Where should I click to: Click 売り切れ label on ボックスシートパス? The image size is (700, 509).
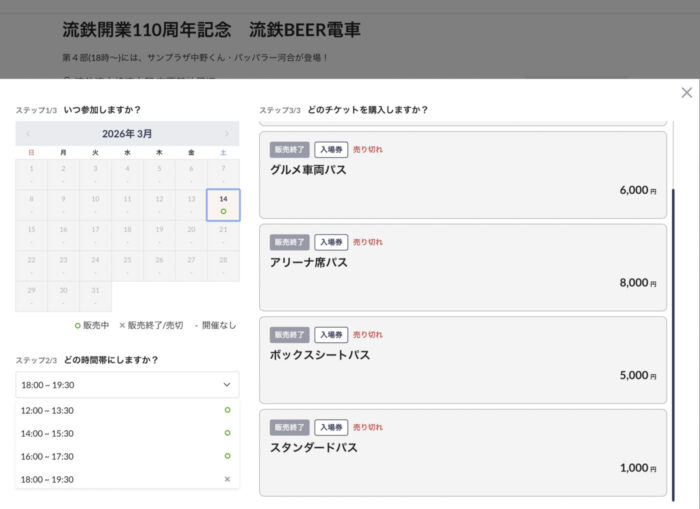click(368, 334)
